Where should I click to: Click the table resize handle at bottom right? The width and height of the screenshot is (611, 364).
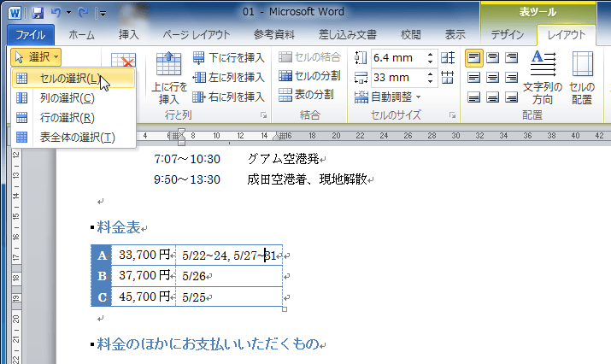pyautogui.click(x=285, y=309)
